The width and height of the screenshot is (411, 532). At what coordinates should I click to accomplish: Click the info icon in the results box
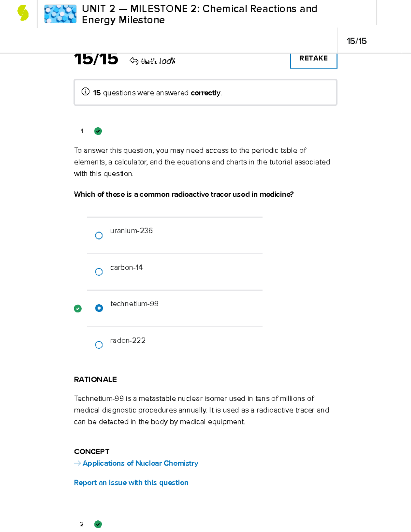pyautogui.click(x=85, y=92)
